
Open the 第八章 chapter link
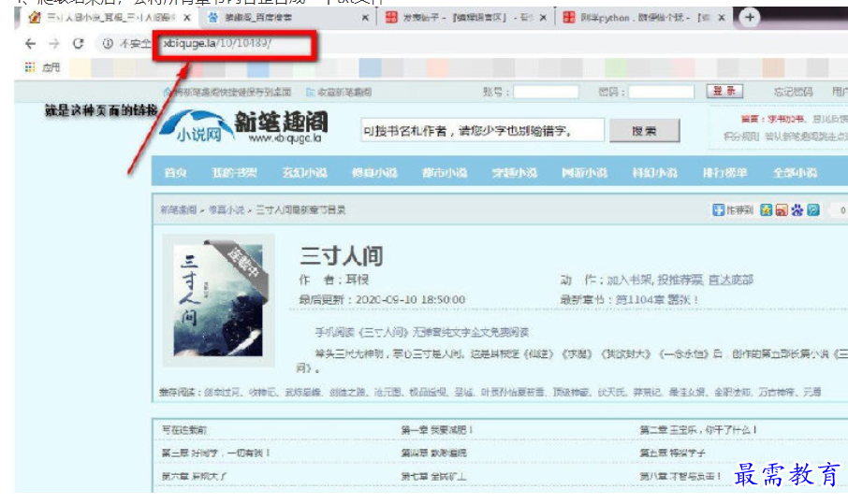tap(680, 476)
